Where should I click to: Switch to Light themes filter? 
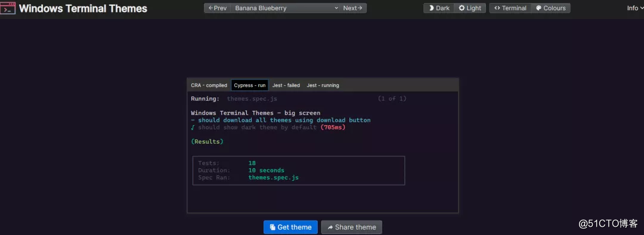(470, 8)
